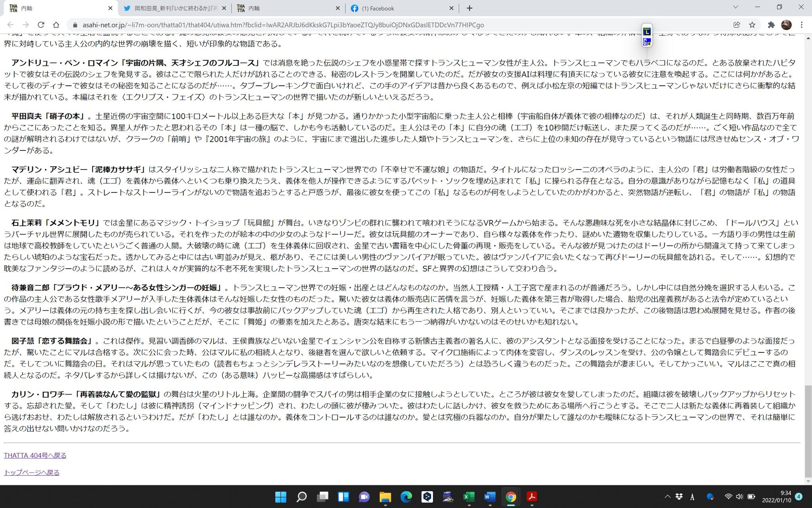Click the floating L tool icon
The image size is (812, 508).
(647, 31)
